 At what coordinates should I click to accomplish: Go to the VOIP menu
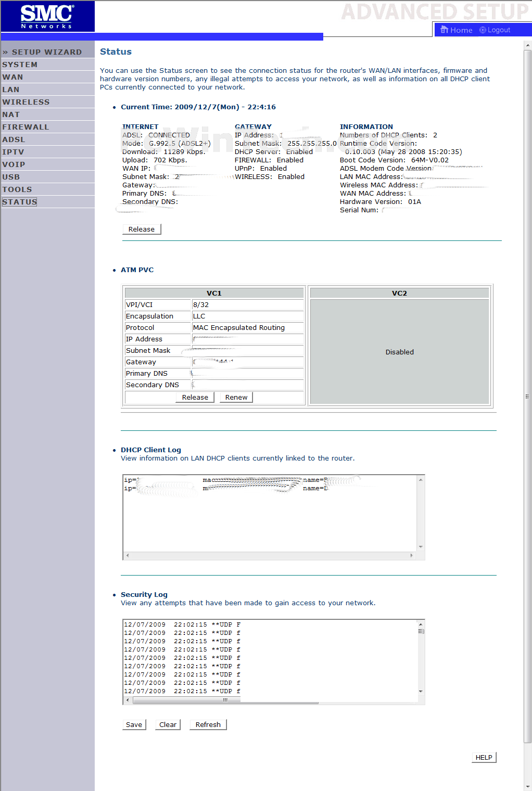click(x=14, y=164)
